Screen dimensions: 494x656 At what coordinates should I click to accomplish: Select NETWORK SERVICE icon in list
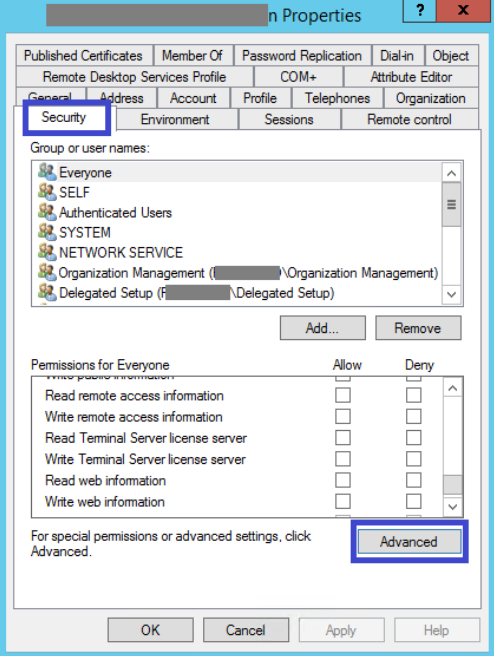pos(47,252)
